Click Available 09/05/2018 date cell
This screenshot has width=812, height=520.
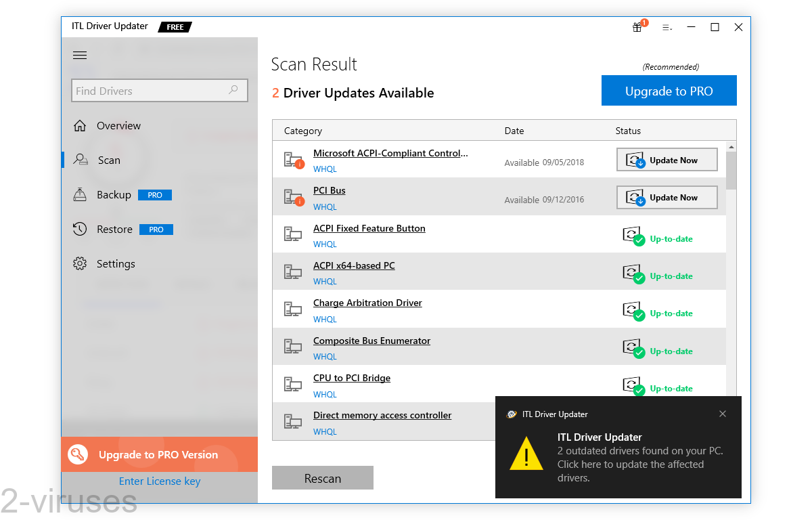[544, 162]
